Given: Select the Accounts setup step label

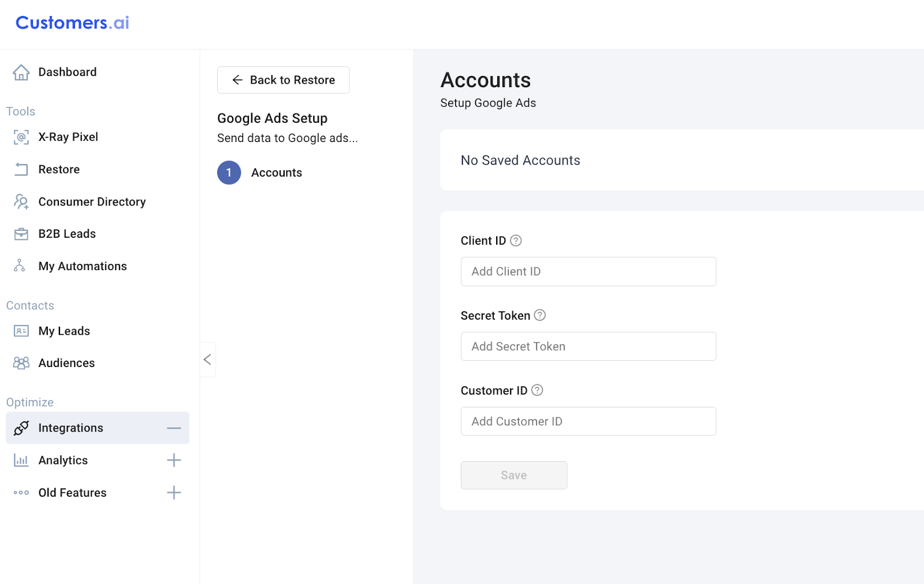Looking at the screenshot, I should [277, 173].
